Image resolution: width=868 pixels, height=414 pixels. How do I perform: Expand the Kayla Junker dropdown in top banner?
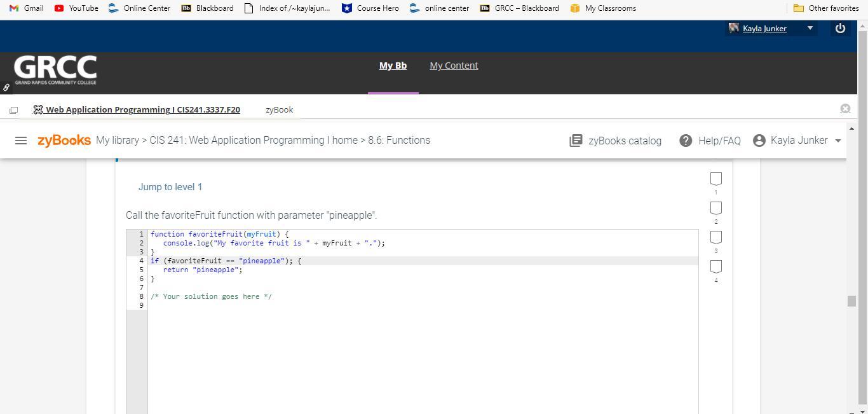click(810, 28)
